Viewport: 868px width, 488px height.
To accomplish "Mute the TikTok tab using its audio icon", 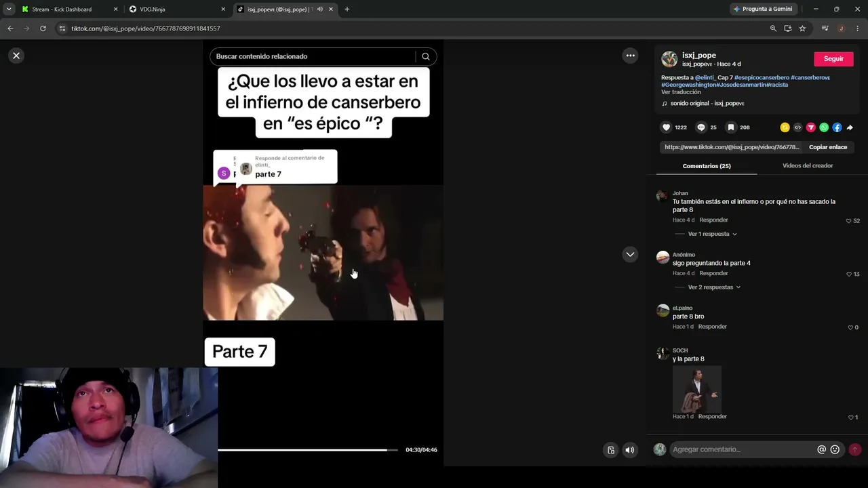I will coord(320,9).
